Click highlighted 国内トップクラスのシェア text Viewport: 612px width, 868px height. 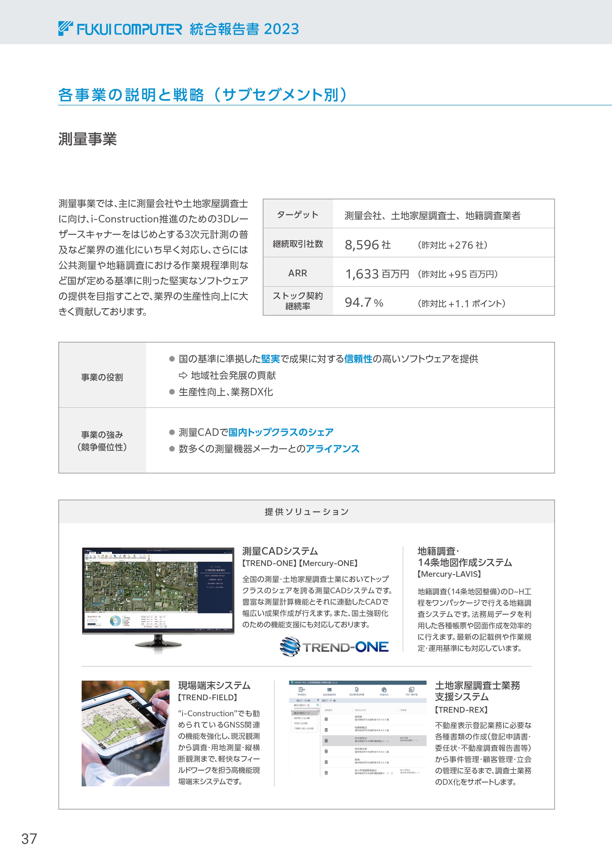coord(281,432)
